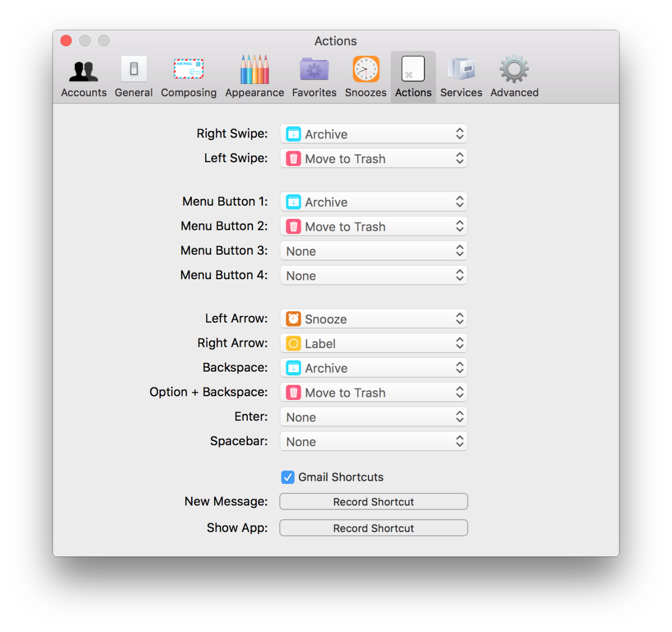Screen dimensions: 672x632
Task: Click the trash icon next to Left Swipe
Action: [x=293, y=158]
